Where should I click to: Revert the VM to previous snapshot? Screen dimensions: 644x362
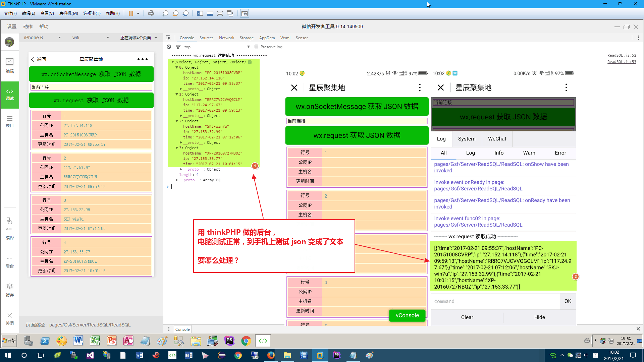click(x=175, y=13)
